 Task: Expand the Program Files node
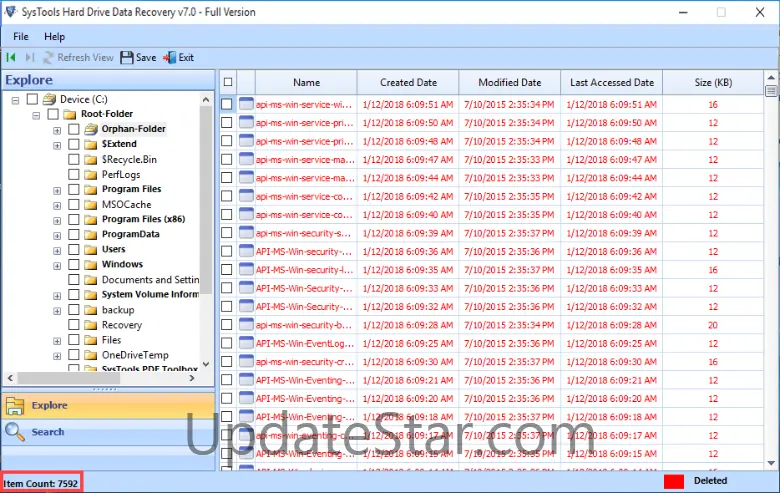point(57,191)
